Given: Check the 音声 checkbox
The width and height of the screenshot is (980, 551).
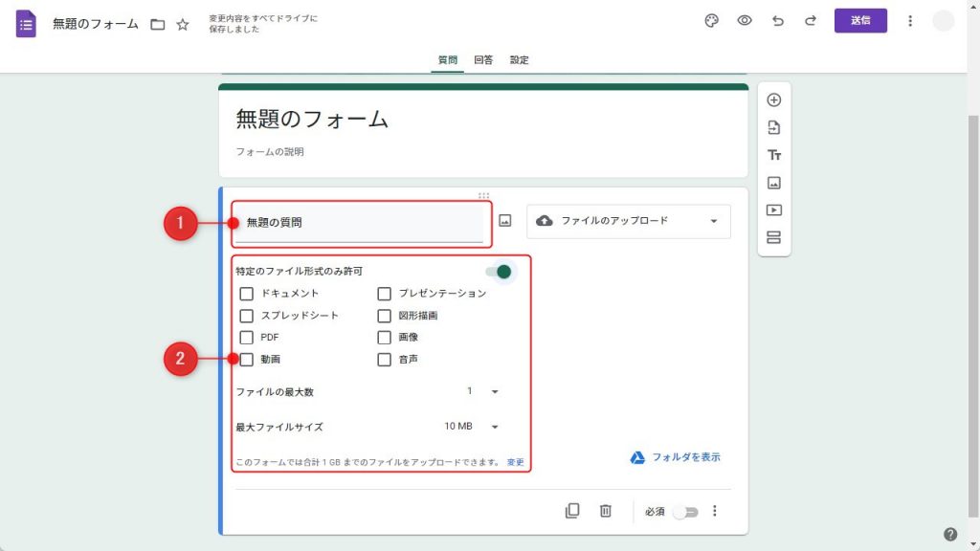Looking at the screenshot, I should coord(384,360).
